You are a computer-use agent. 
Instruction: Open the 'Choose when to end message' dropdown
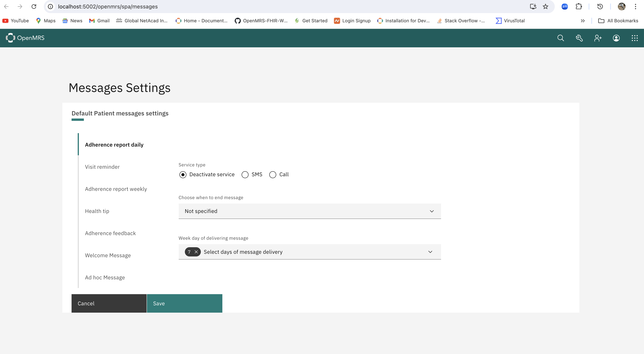click(310, 211)
